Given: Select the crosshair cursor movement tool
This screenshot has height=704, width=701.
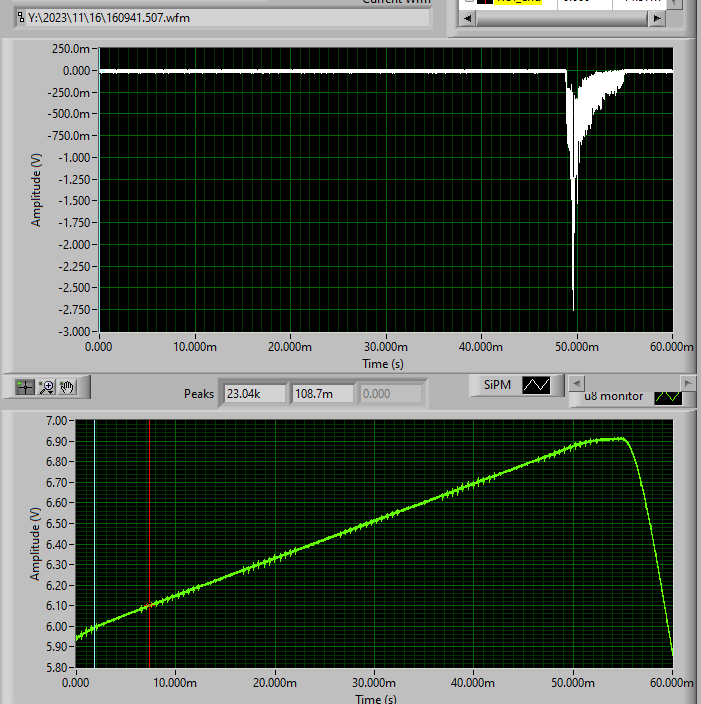Looking at the screenshot, I should [x=25, y=387].
